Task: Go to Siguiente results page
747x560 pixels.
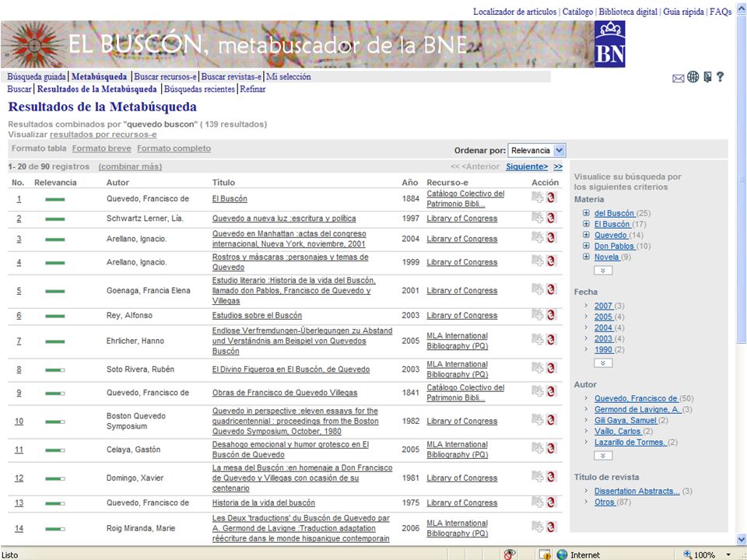Action: (x=527, y=166)
